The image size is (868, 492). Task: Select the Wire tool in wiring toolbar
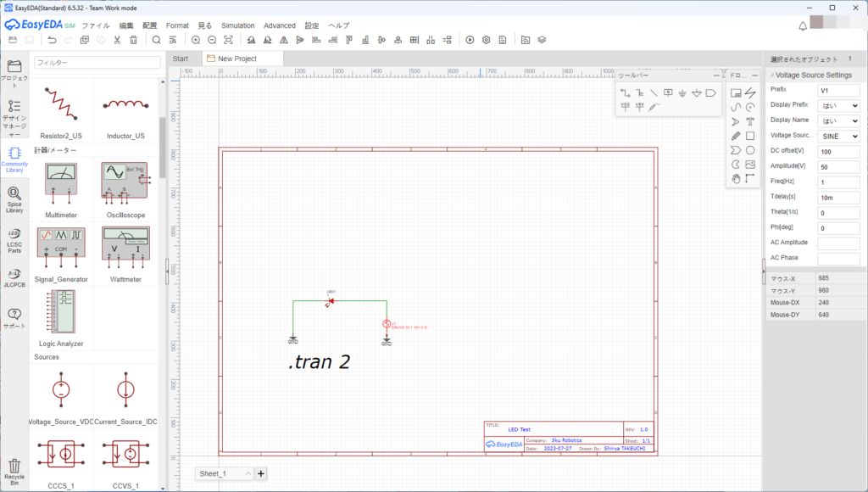pos(625,93)
